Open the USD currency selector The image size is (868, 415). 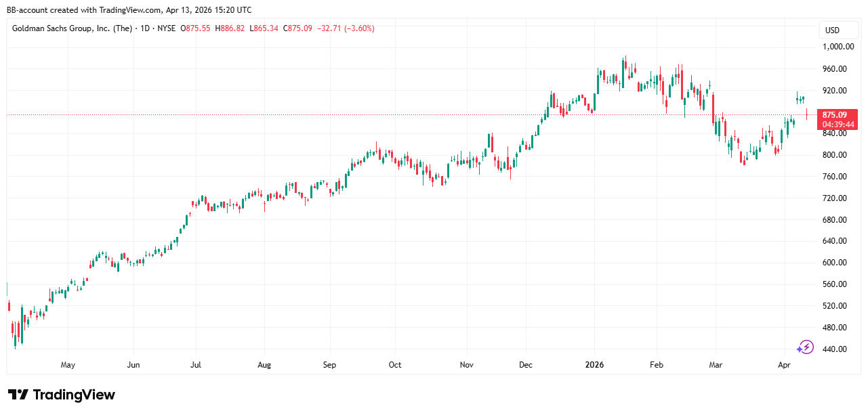point(831,30)
